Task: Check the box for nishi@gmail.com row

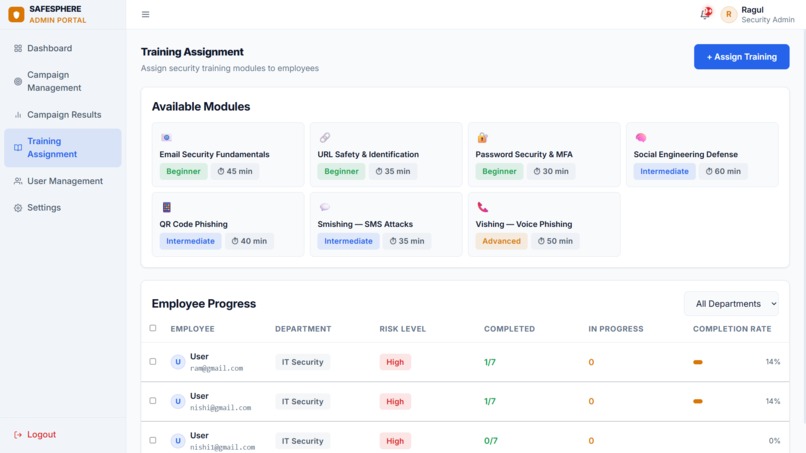Action: (x=153, y=401)
